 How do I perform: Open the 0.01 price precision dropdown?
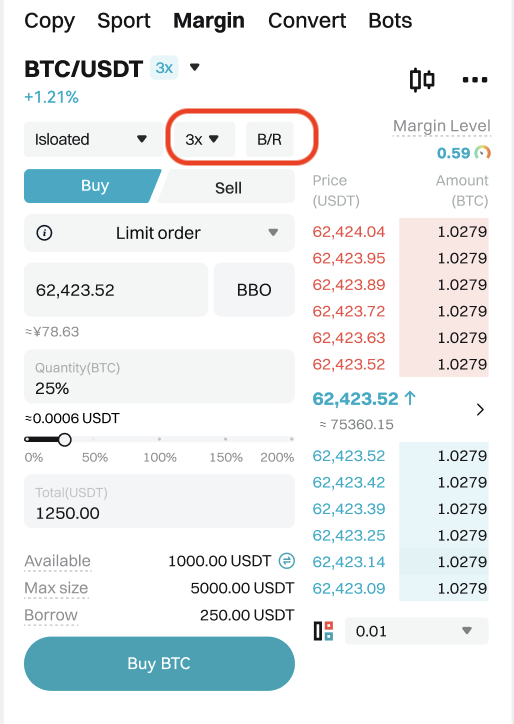417,631
